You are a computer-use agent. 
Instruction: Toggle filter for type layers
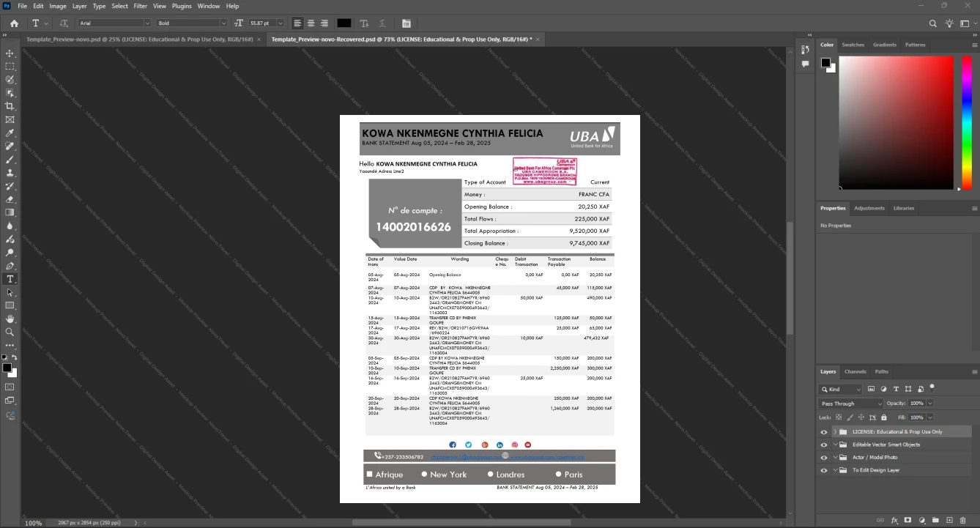pyautogui.click(x=896, y=390)
